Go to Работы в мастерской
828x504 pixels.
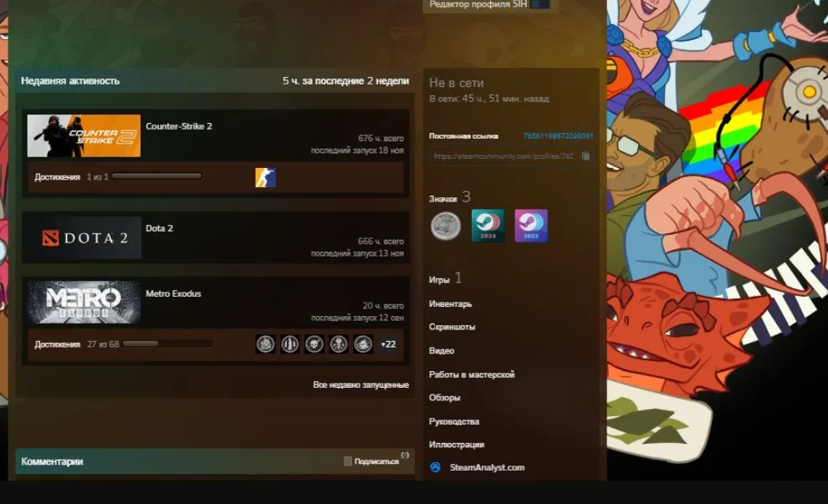pyautogui.click(x=472, y=374)
